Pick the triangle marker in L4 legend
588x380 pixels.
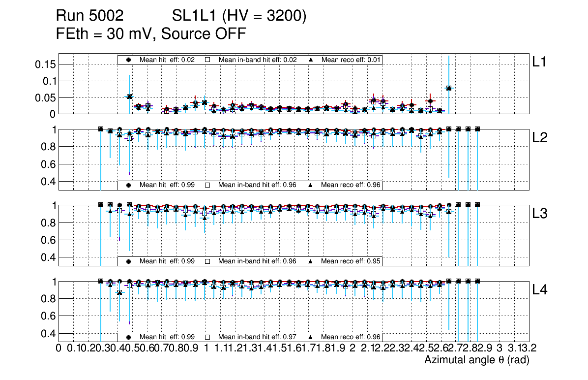[311, 337]
